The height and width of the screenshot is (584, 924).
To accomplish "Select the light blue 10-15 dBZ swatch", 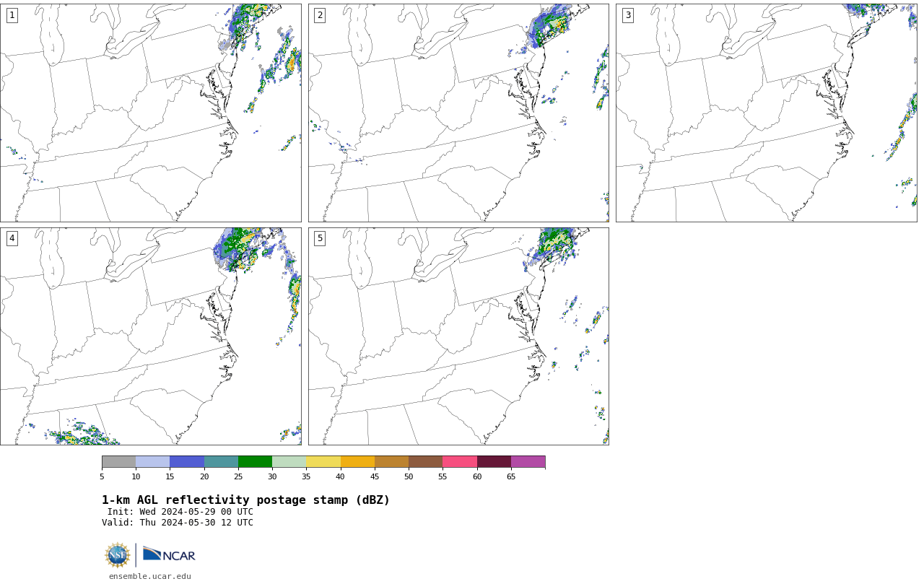I will pyautogui.click(x=152, y=462).
